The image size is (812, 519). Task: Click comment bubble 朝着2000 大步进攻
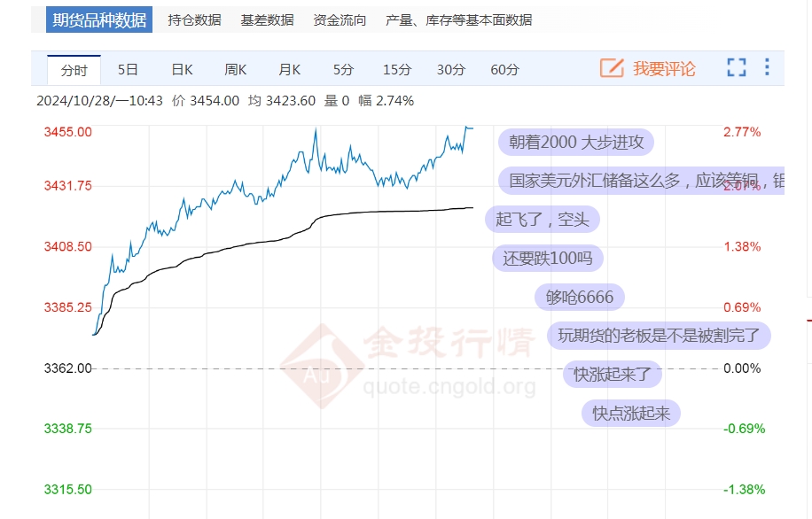[x=576, y=142]
